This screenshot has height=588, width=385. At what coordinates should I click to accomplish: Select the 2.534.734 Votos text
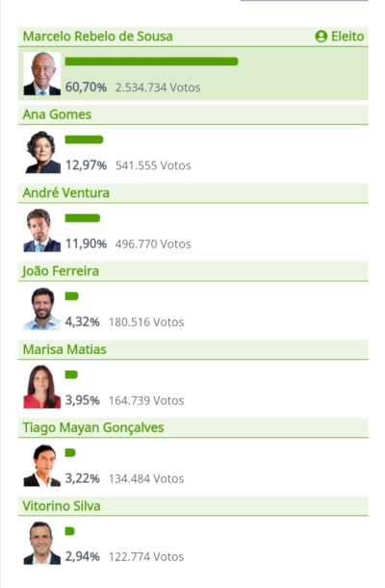click(158, 88)
